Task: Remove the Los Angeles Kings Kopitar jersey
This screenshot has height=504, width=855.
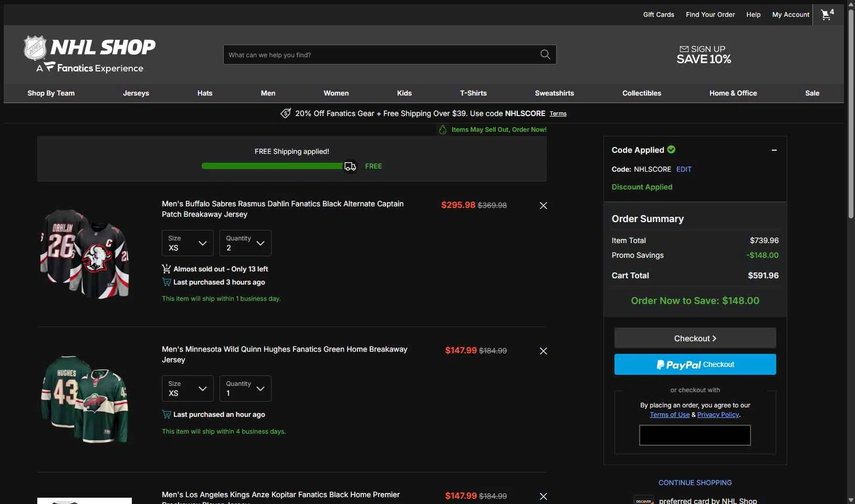Action: click(x=544, y=497)
